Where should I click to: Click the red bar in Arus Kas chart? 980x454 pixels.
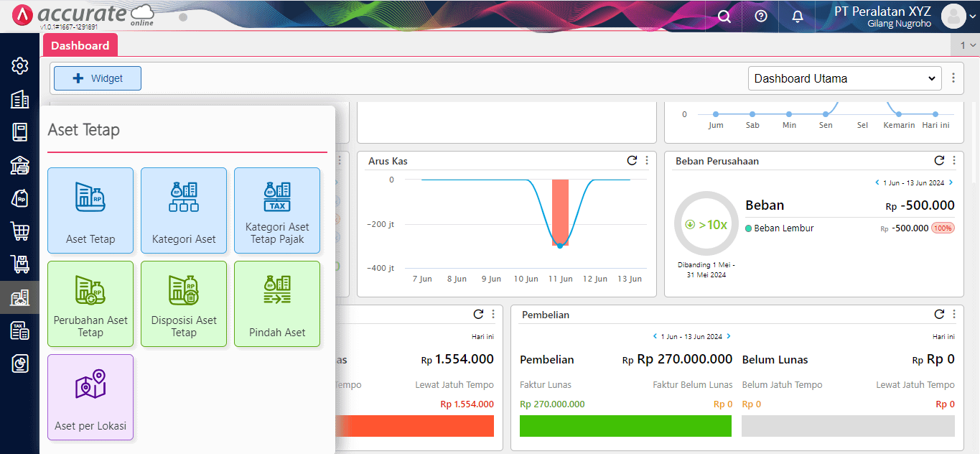(560, 213)
